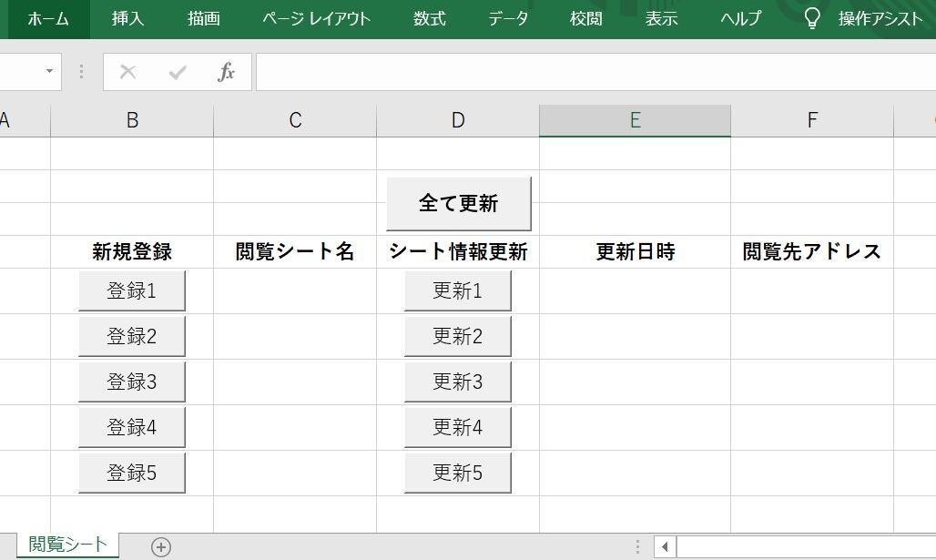Click the 登録4 button
The height and width of the screenshot is (560, 936).
(x=132, y=427)
